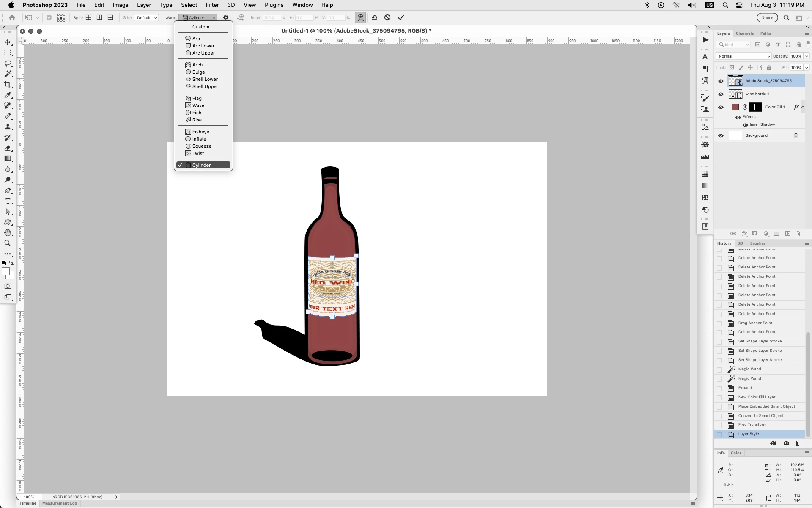The width and height of the screenshot is (812, 508).
Task: Select the Crop tool
Action: [8, 85]
